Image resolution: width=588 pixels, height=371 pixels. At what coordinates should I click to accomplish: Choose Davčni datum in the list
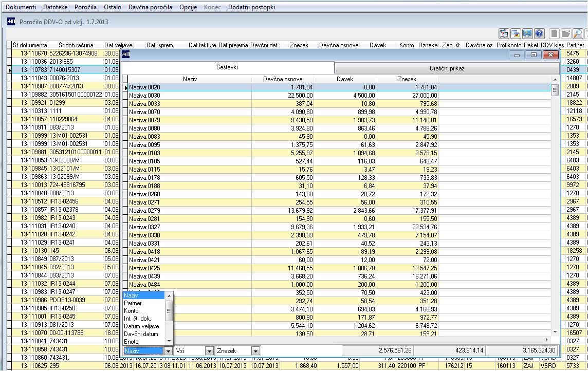[x=144, y=334]
